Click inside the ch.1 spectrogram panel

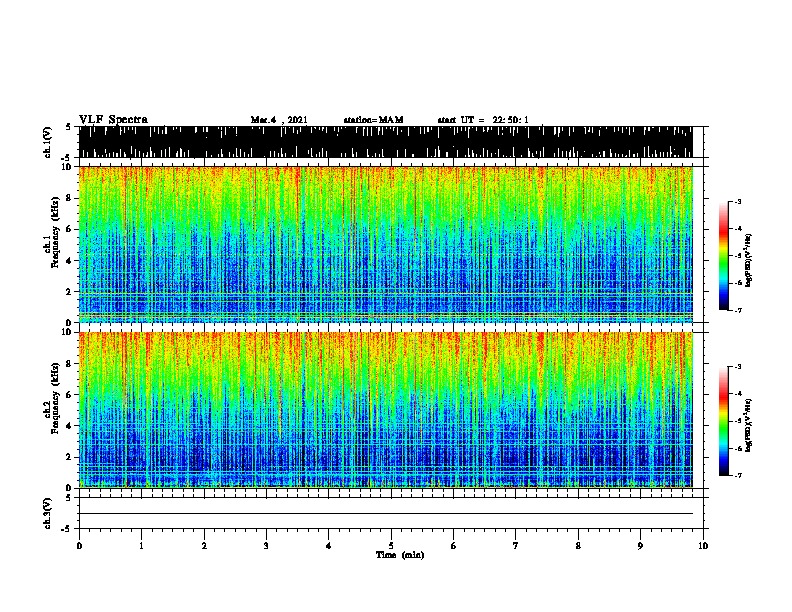(385, 244)
